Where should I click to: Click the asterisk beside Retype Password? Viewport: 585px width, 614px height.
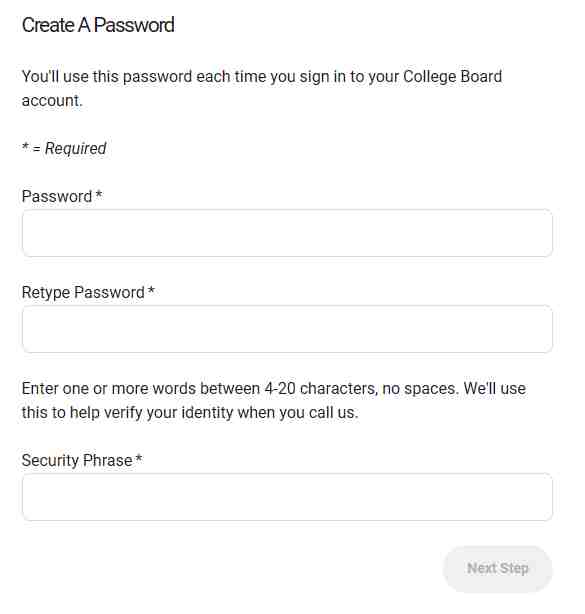151,290
